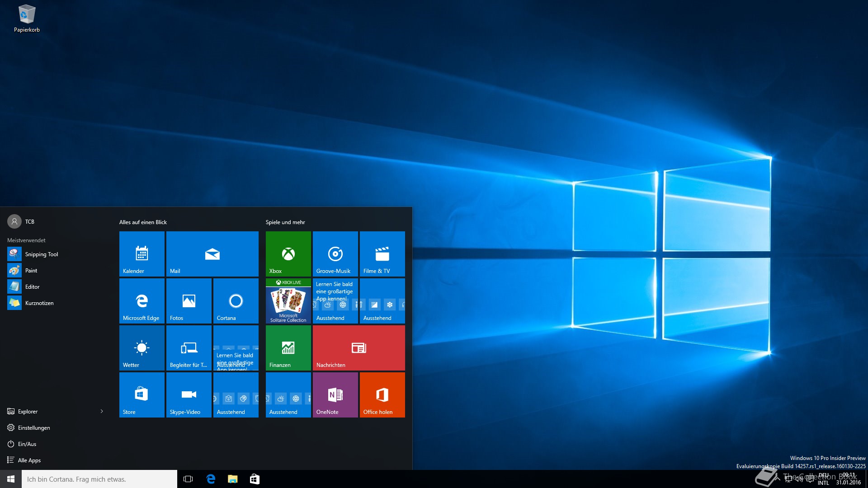
Task: Open Groove-Musik tile
Action: [335, 253]
